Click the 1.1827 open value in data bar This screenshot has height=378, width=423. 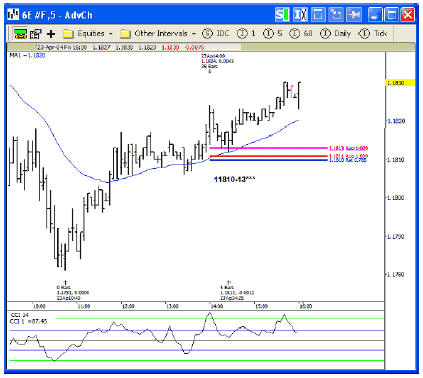pyautogui.click(x=100, y=48)
